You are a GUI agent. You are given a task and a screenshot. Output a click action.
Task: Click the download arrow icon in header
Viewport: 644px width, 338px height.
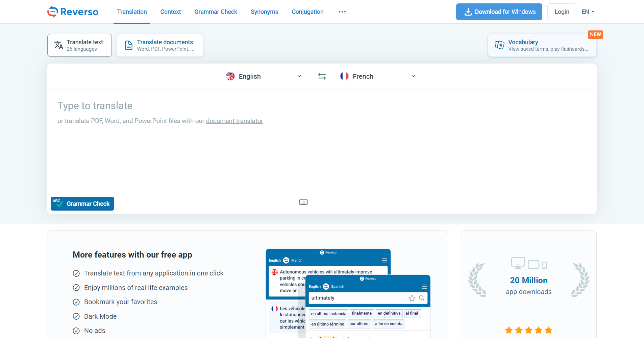(468, 12)
